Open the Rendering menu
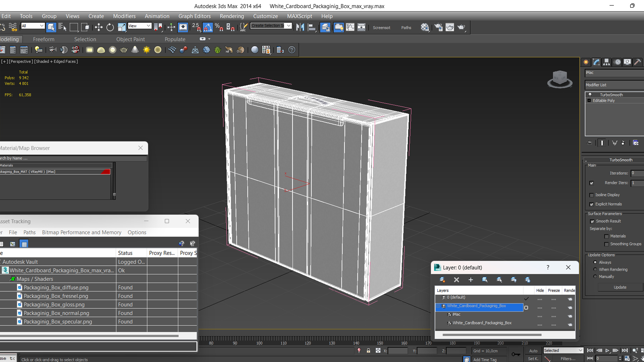The image size is (644, 362). pyautogui.click(x=232, y=16)
